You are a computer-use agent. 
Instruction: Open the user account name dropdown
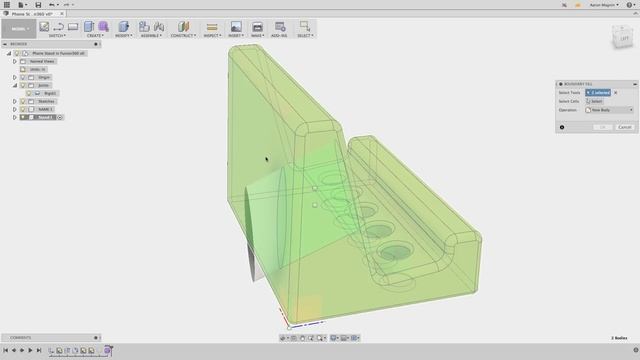tap(604, 5)
